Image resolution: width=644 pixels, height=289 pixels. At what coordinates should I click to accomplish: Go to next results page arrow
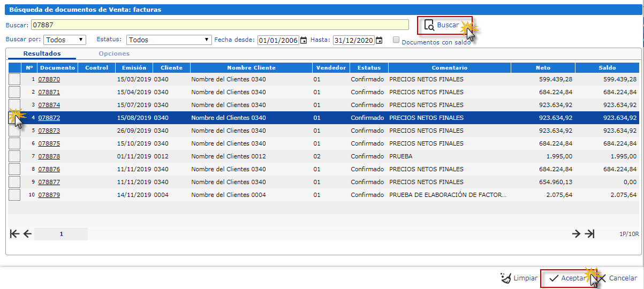click(x=576, y=233)
